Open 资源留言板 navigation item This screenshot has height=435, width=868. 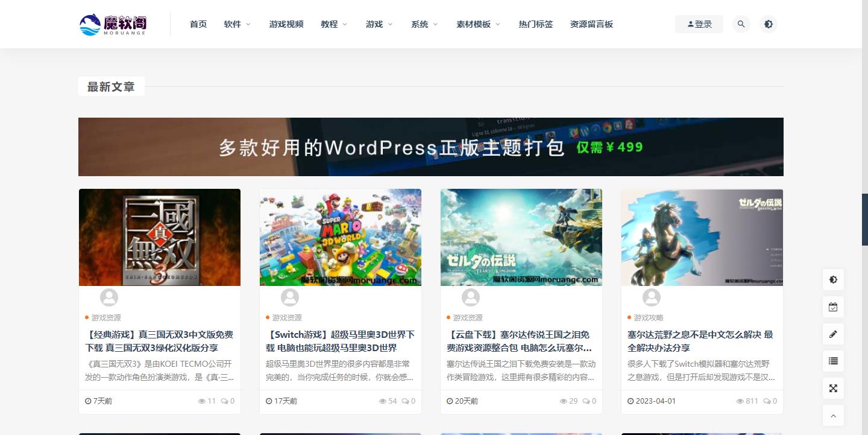click(592, 24)
